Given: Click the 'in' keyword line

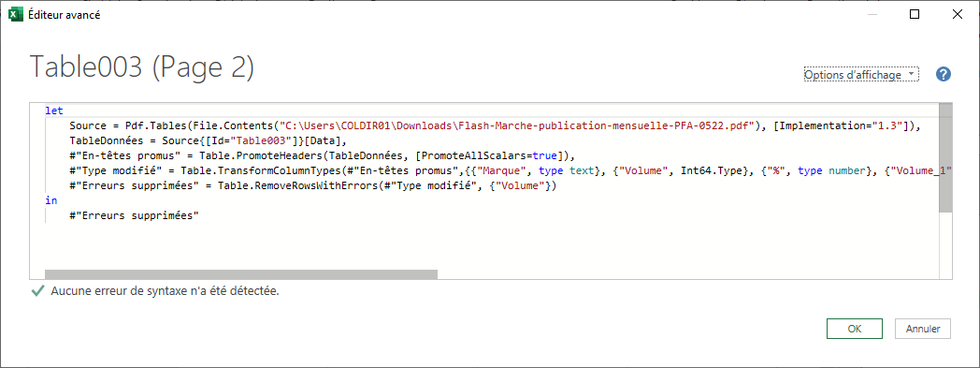Looking at the screenshot, I should pos(50,201).
